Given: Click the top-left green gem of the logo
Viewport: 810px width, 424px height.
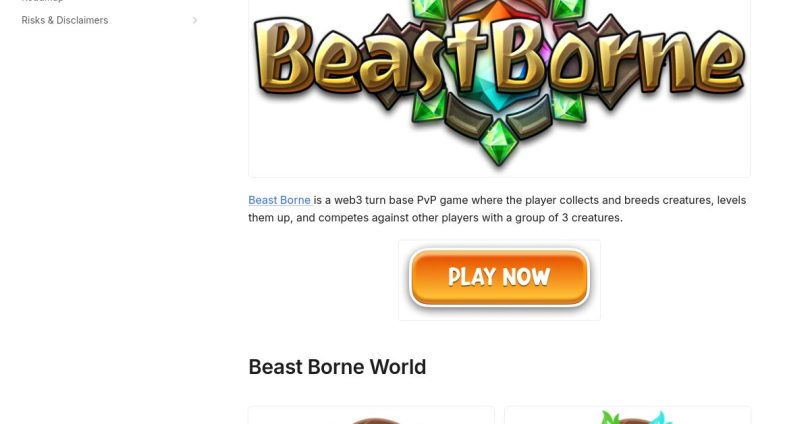Looking at the screenshot, I should 431,9.
